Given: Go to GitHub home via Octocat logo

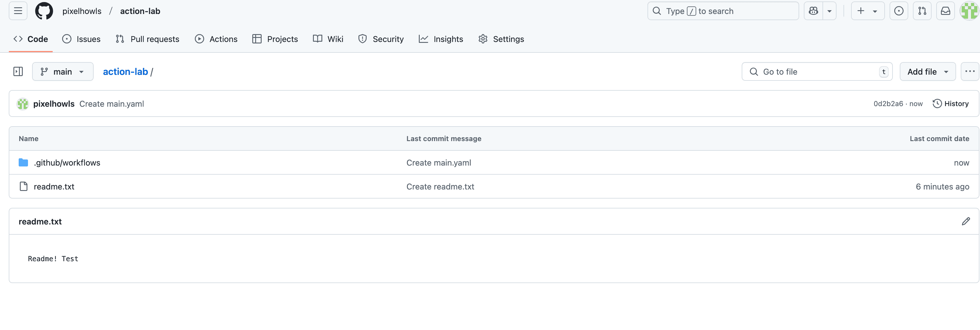Looking at the screenshot, I should pos(44,11).
